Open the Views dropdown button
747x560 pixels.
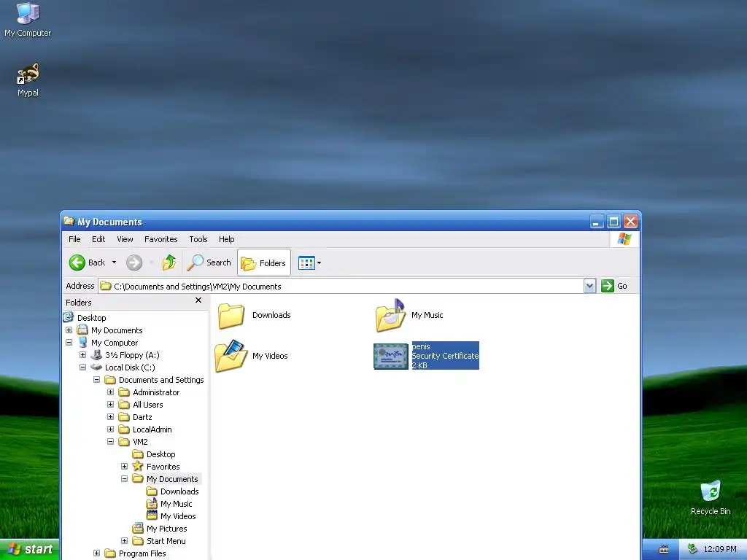click(309, 262)
